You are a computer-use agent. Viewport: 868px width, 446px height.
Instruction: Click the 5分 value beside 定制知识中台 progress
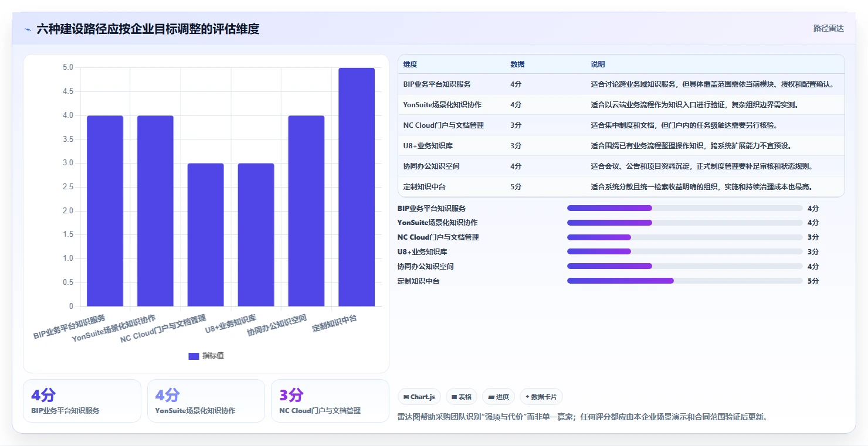pos(813,281)
